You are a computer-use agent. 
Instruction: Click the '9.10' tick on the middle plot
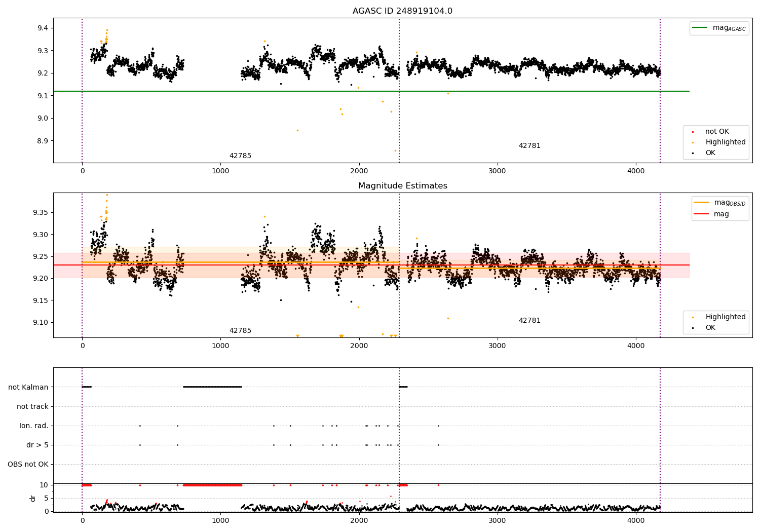point(41,323)
